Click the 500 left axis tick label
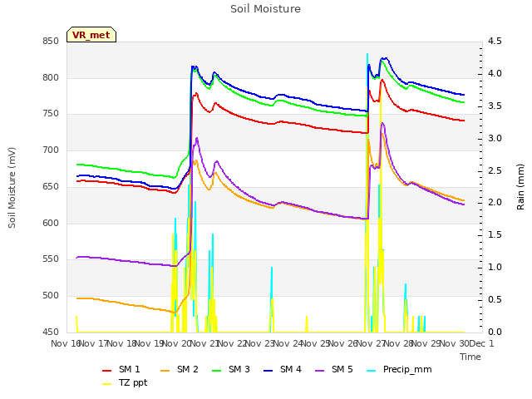This screenshot has width=532, height=399. pyautogui.click(x=51, y=296)
